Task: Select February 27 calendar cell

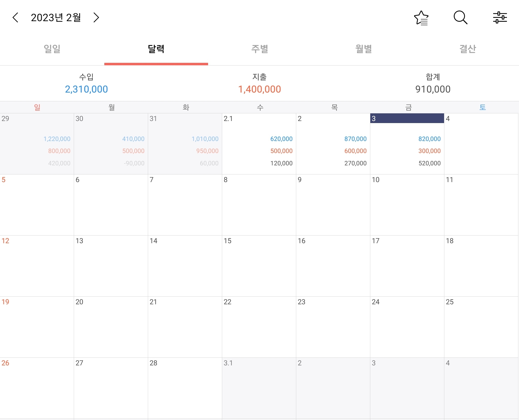Action: point(111,388)
